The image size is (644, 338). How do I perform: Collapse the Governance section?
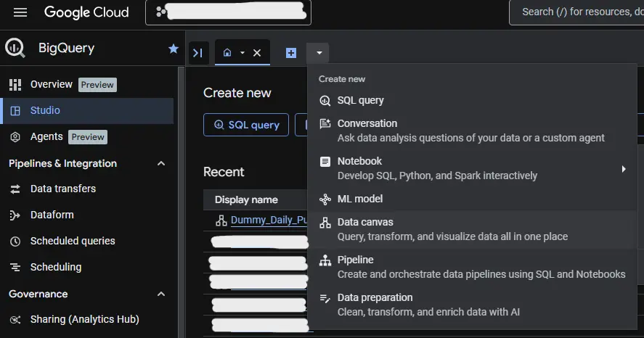tap(161, 294)
